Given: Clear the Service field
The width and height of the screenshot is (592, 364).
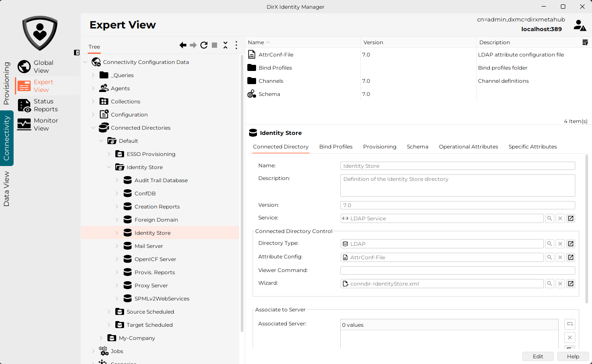Looking at the screenshot, I should click(560, 218).
